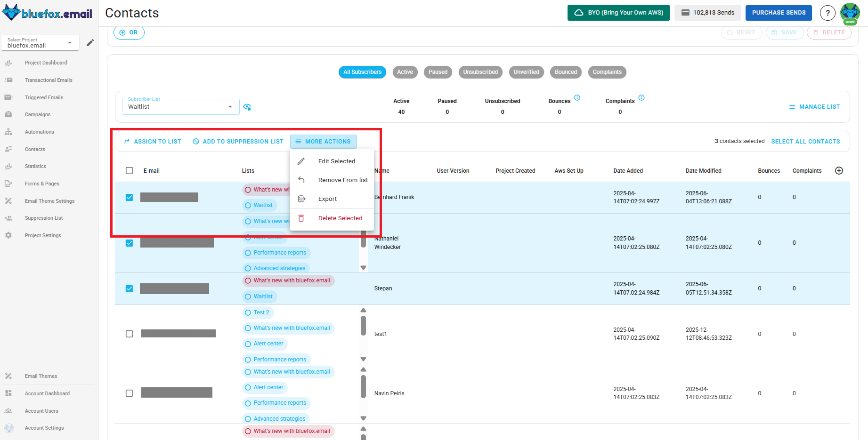Open the MORE ACTIONS menu
This screenshot has width=868, height=440.
(x=323, y=141)
